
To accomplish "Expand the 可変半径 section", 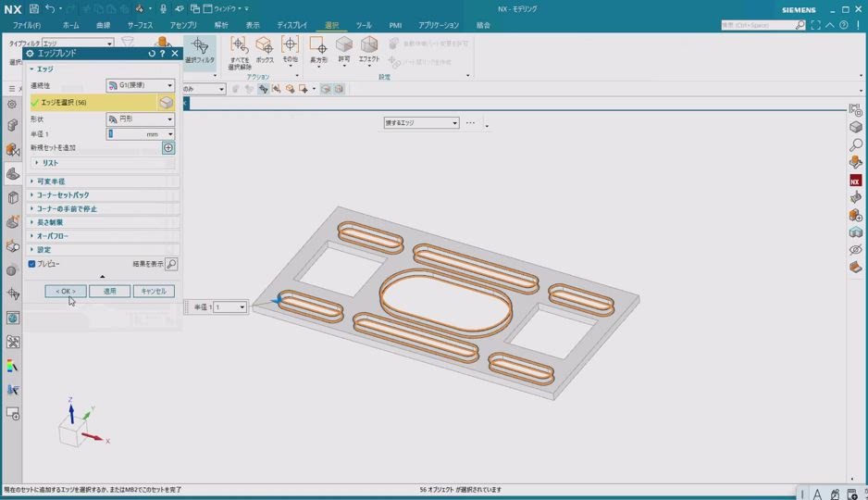I will tap(103, 181).
